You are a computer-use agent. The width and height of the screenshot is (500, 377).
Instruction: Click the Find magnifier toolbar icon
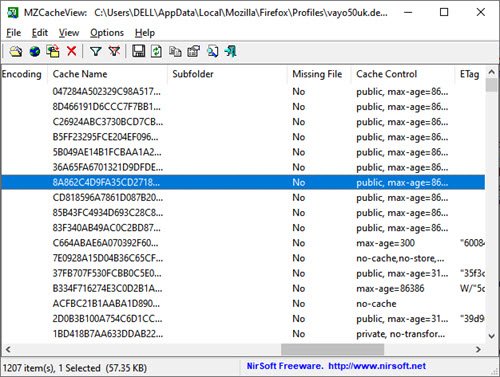pos(212,51)
